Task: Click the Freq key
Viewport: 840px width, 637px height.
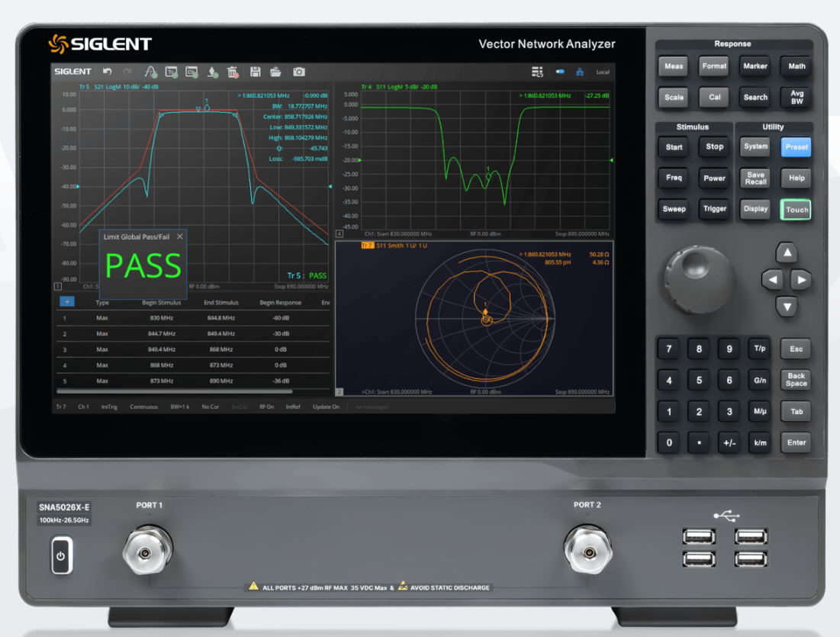Action: (674, 178)
